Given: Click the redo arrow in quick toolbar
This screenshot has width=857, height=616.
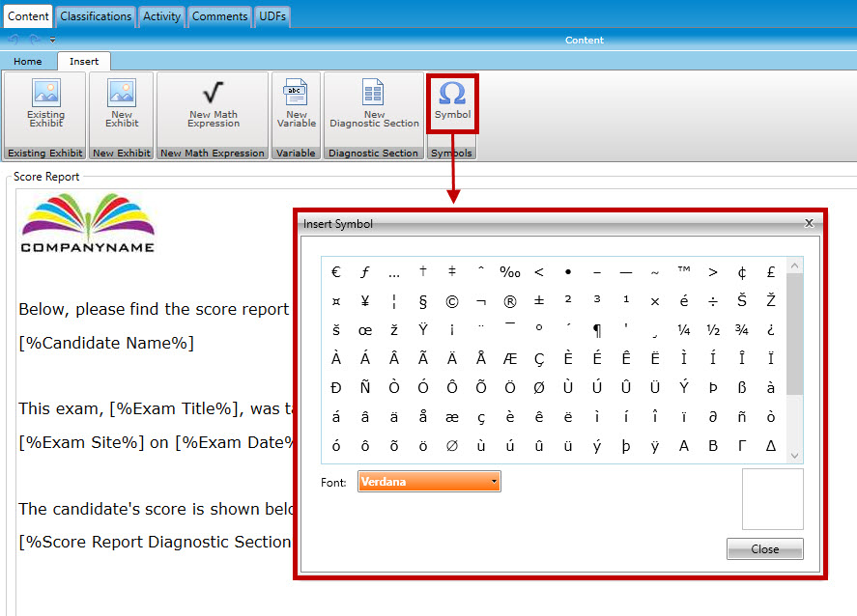Looking at the screenshot, I should [33, 40].
